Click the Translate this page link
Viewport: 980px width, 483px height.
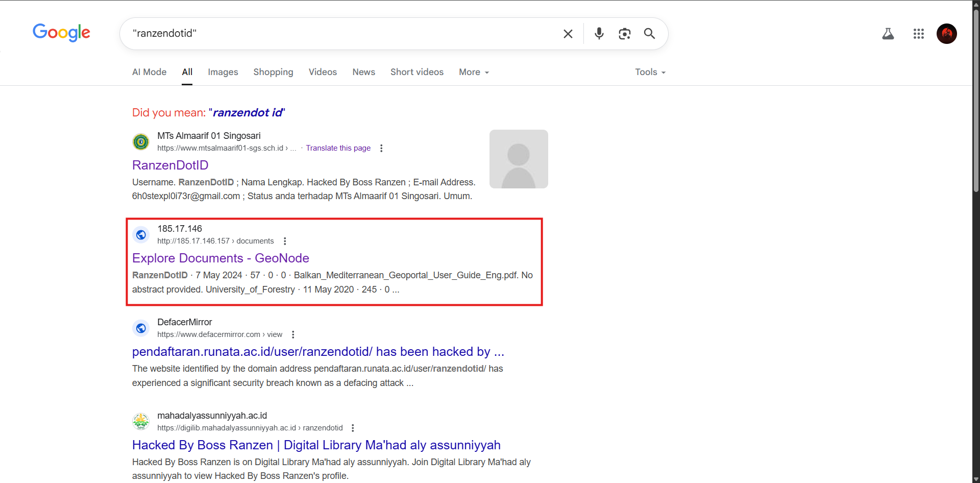[x=338, y=148]
